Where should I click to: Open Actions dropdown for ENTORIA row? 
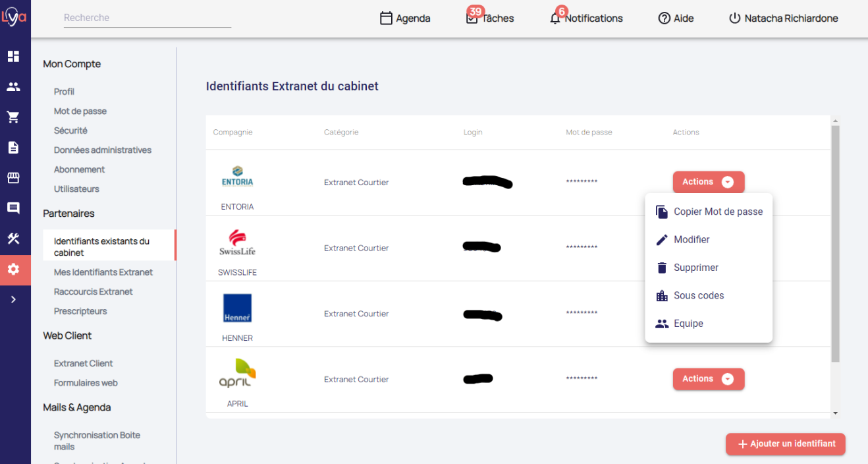[708, 182]
